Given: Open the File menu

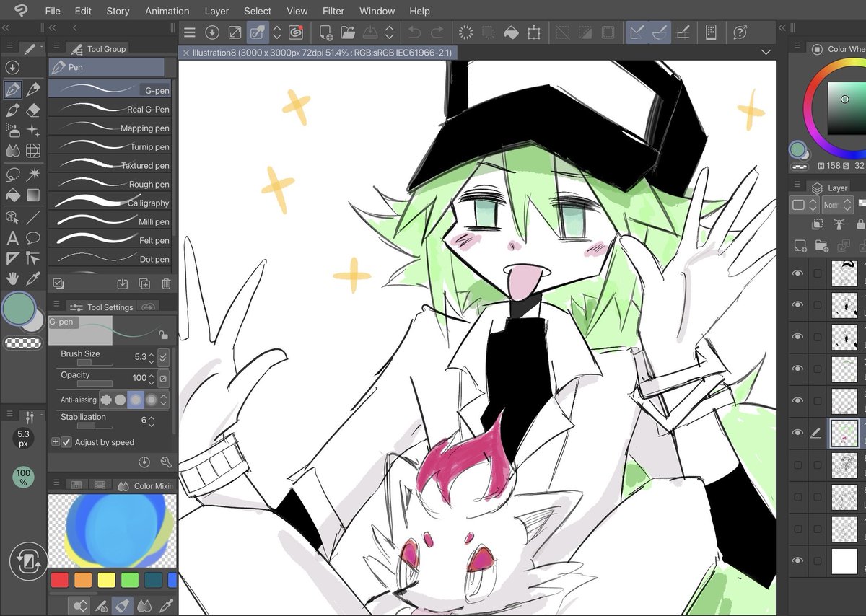Looking at the screenshot, I should 53,11.
